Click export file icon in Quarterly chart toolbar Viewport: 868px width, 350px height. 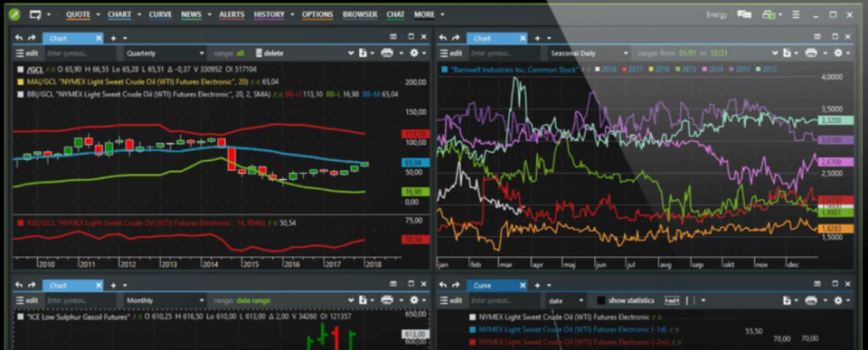click(363, 53)
